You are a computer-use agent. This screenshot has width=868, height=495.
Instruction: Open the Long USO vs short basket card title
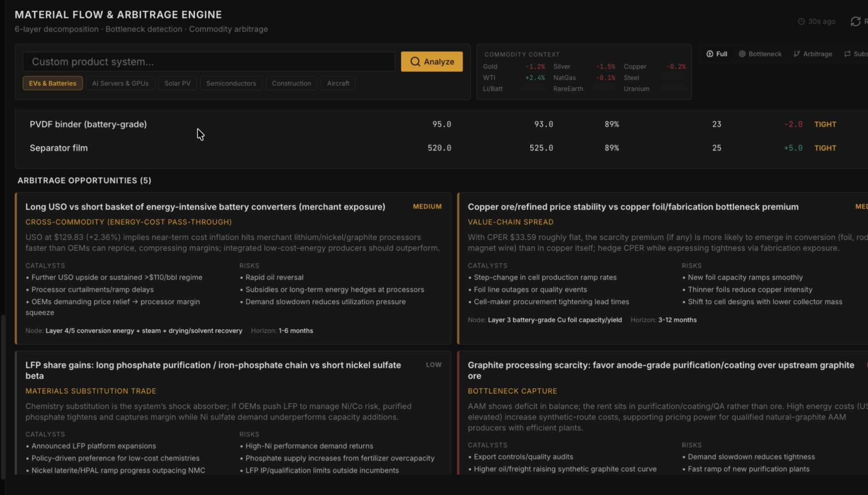point(205,207)
